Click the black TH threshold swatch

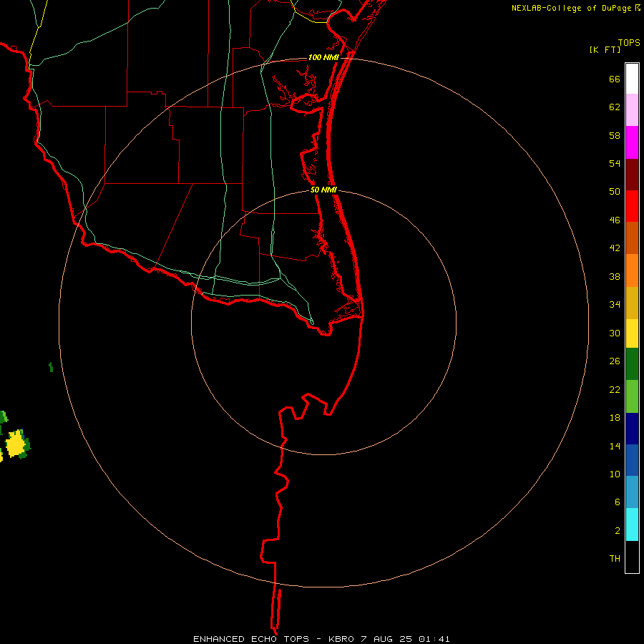click(x=632, y=557)
